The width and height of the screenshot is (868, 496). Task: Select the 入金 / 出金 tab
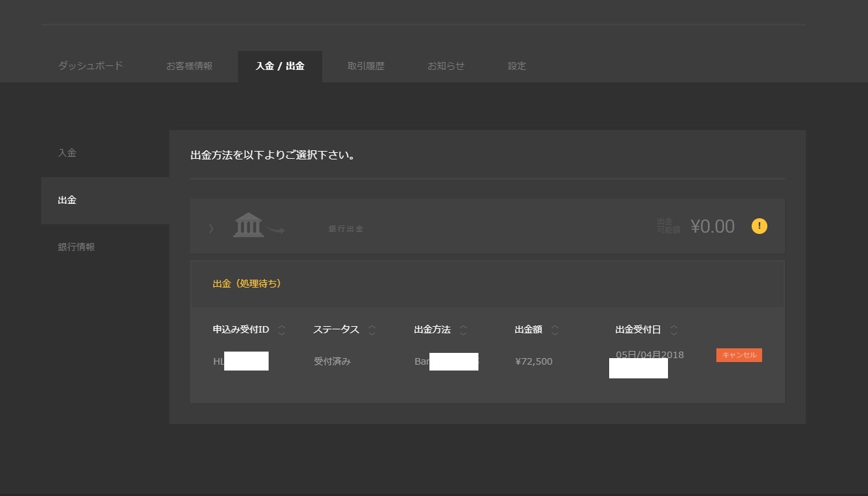pos(280,66)
